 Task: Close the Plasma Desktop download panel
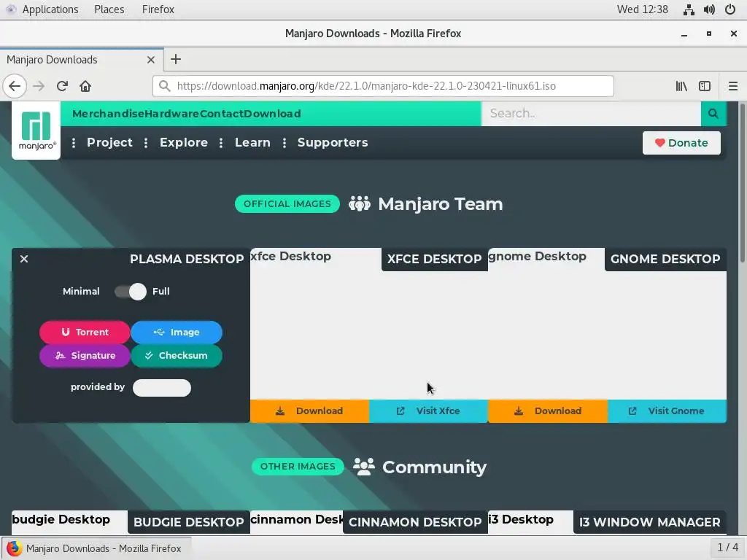pos(24,259)
